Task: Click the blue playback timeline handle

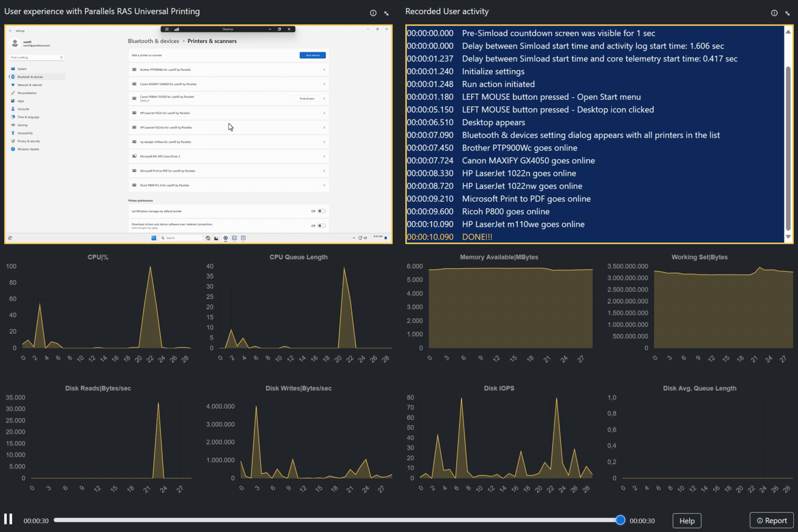Action: [620, 520]
